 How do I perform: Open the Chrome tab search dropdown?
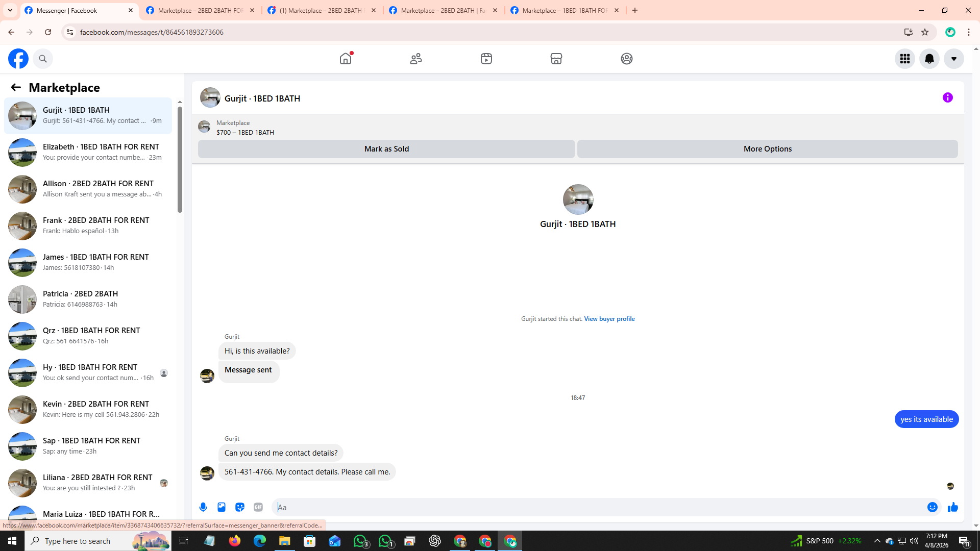pos(10,10)
